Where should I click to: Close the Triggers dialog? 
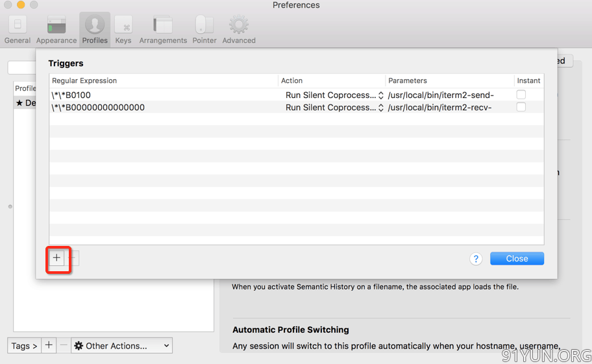[517, 258]
